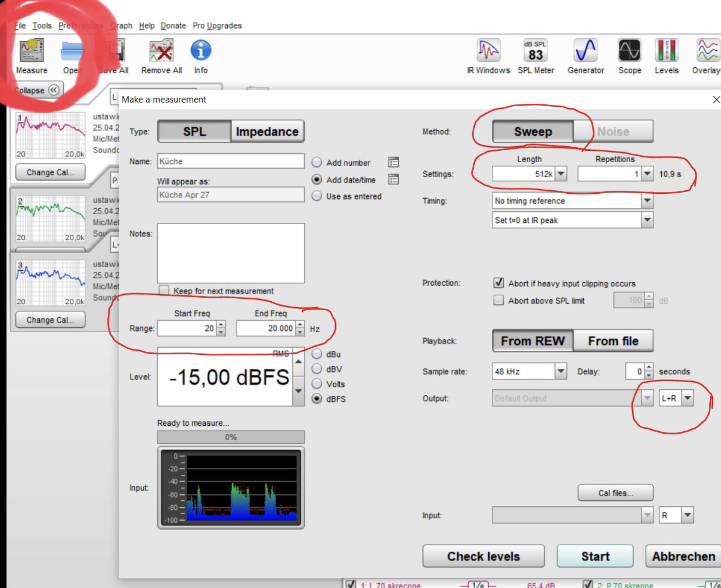Click the list icon beside Add number
This screenshot has width=721, height=588.
[x=393, y=162]
